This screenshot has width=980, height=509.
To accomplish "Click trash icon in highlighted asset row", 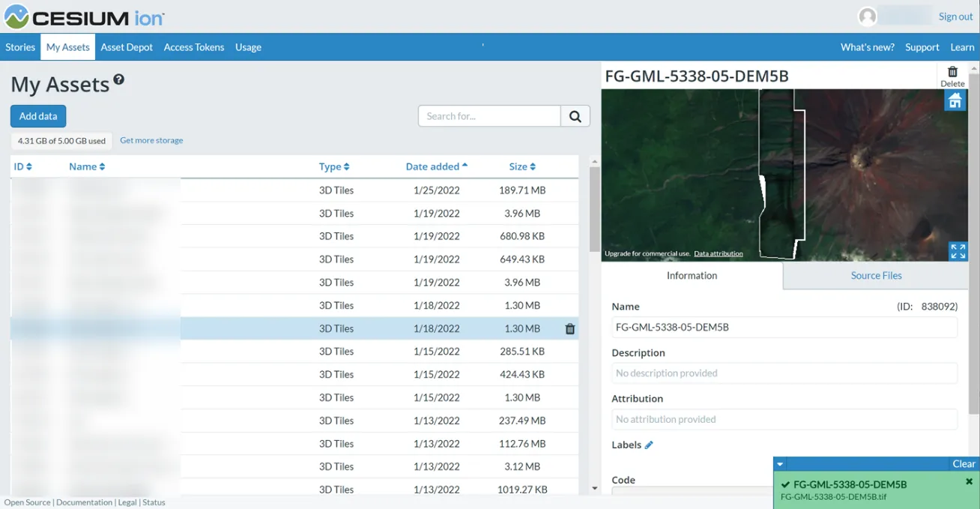I will coord(569,329).
